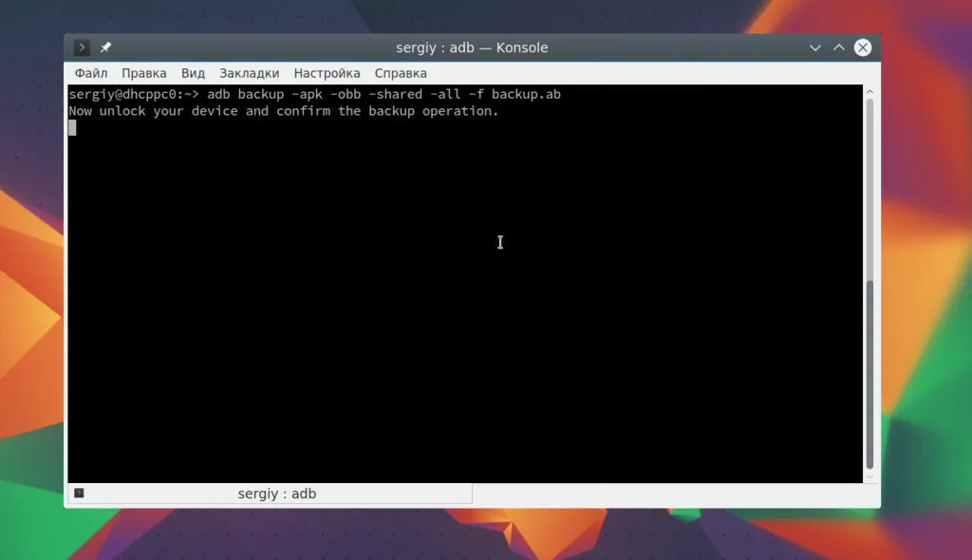Screen dimensions: 972x560
Task: Click the 'Now unlock your device' output line
Action: coord(284,111)
